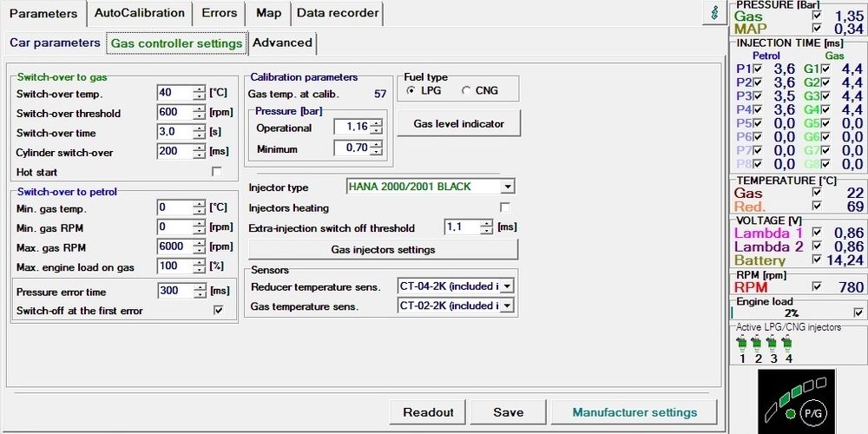Open the Map tab

268,13
